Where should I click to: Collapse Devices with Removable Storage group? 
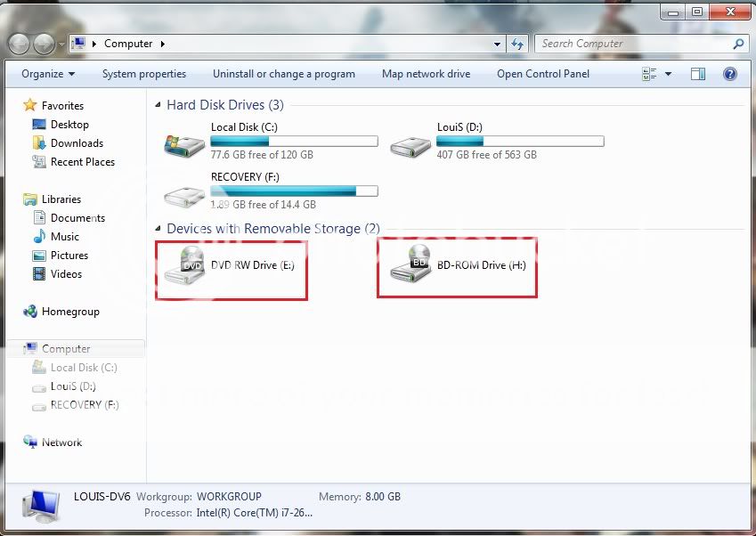pyautogui.click(x=159, y=229)
